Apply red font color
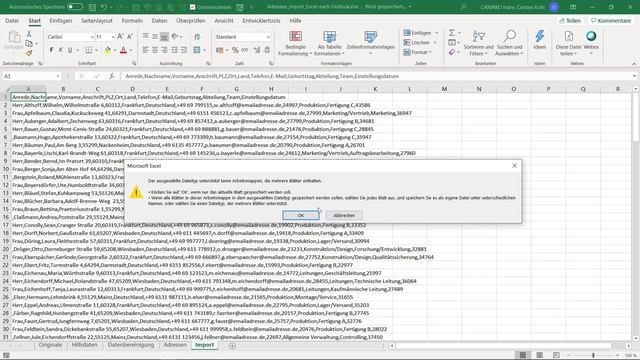This screenshot has height=360, width=640. 123,50
